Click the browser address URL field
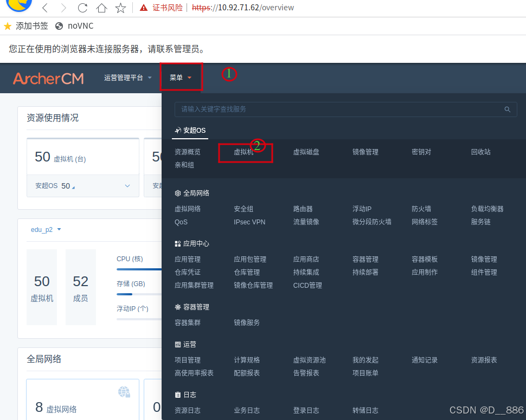 242,8
